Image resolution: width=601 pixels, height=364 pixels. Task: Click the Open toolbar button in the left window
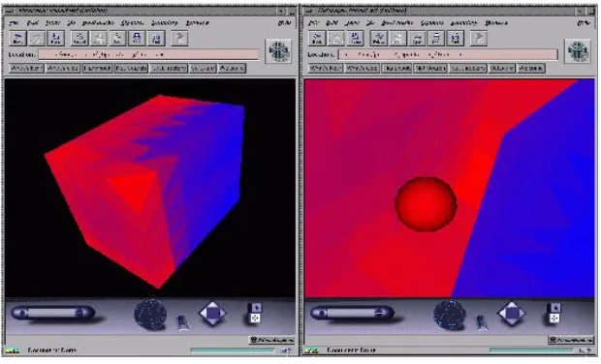[117, 39]
